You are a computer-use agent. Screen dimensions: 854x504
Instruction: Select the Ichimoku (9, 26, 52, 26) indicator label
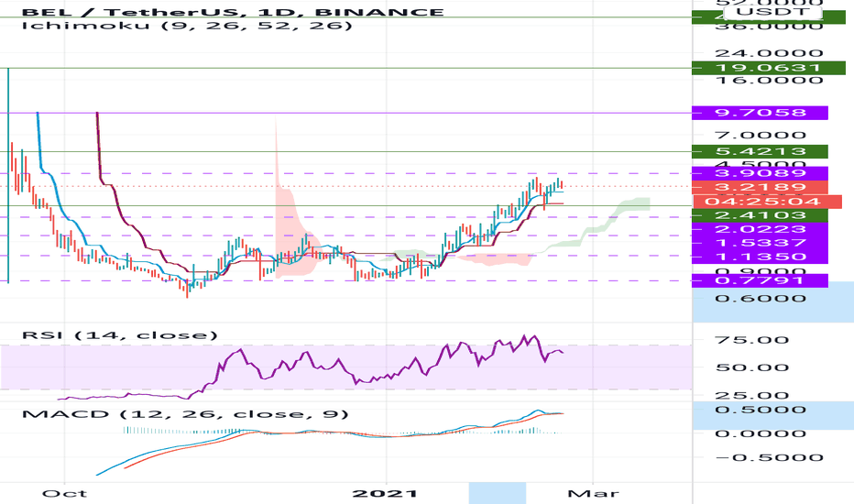(x=187, y=25)
